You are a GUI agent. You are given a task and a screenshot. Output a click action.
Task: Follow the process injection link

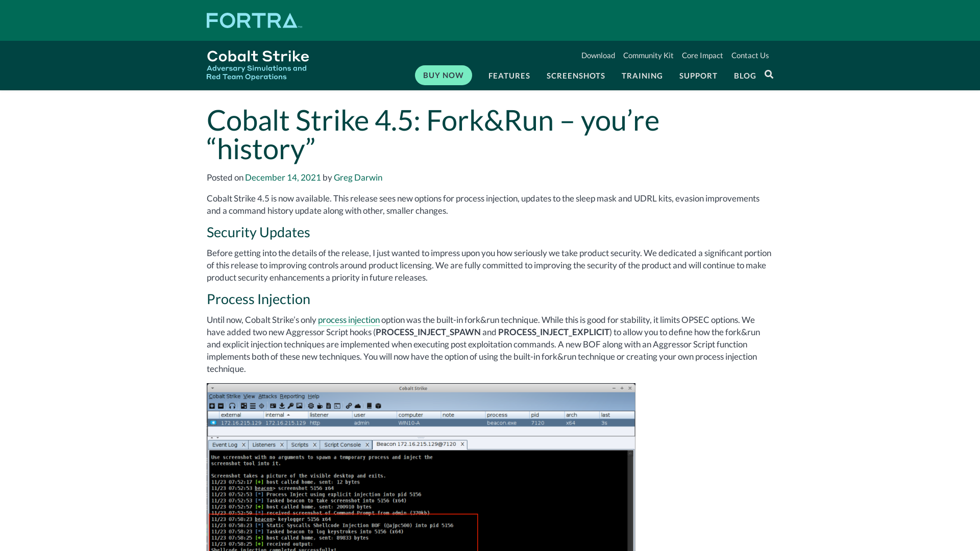pyautogui.click(x=349, y=320)
